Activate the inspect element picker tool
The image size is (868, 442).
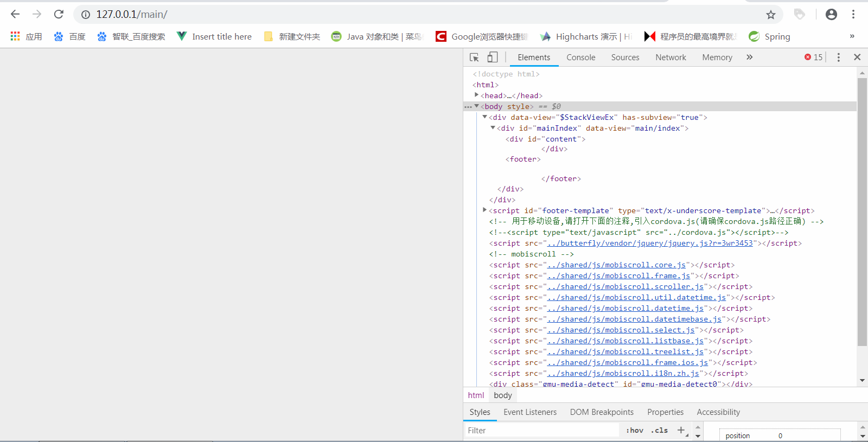(x=474, y=57)
